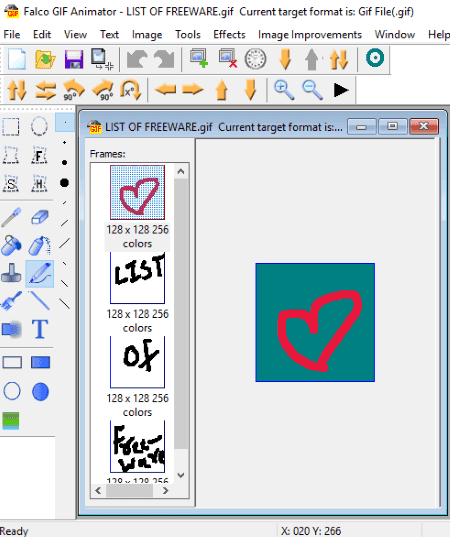Select the Freeware frame thumbnail
This screenshot has height=537, width=450.
(x=137, y=447)
